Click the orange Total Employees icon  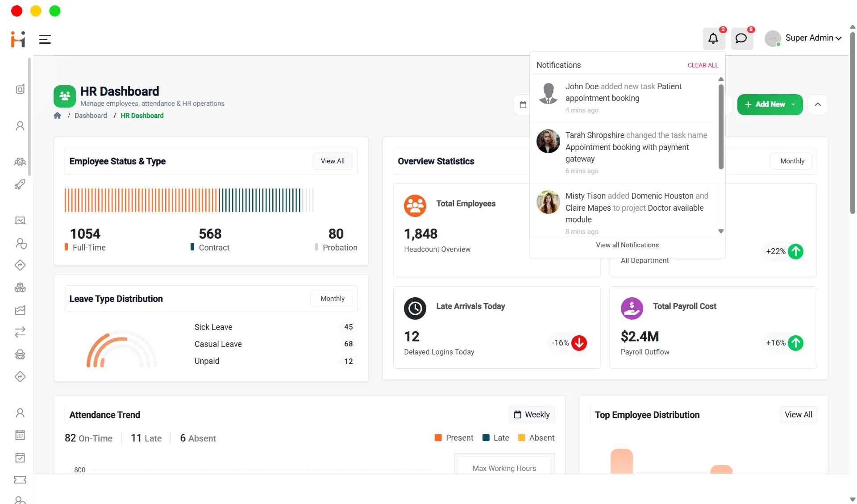[x=415, y=206]
